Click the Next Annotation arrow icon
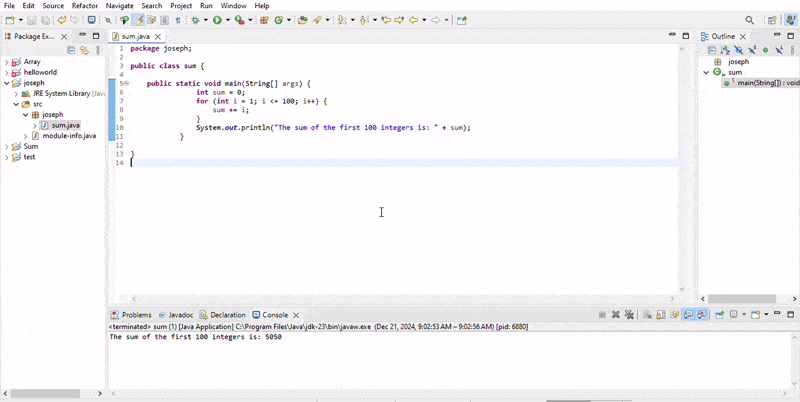The width and height of the screenshot is (800, 402). [x=341, y=20]
